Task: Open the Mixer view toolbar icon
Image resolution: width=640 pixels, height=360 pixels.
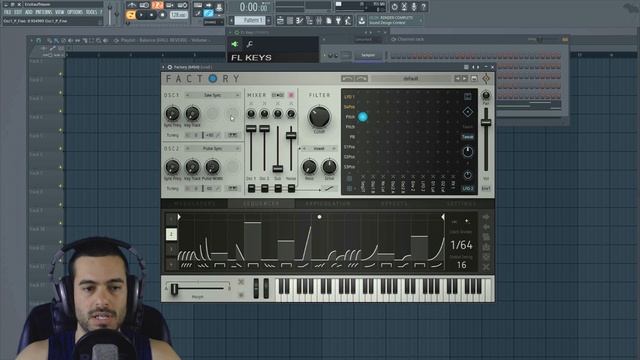Action: coord(319,20)
